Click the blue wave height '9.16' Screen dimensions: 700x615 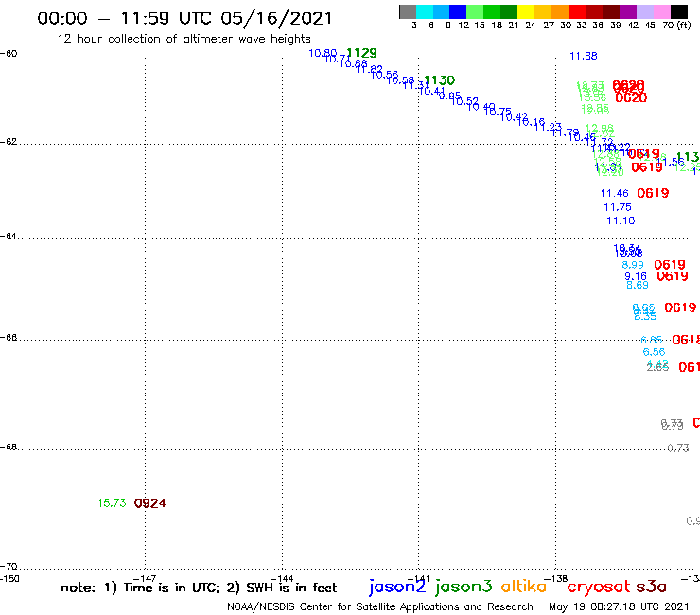(x=636, y=276)
